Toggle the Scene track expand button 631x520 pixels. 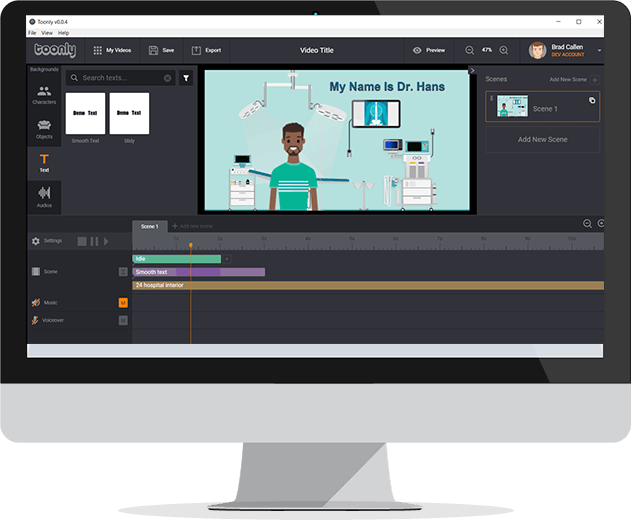(x=123, y=272)
